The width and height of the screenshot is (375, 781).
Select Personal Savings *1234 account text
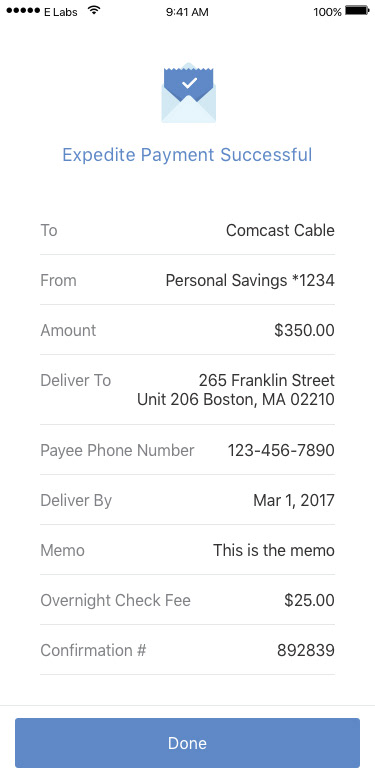[250, 280]
